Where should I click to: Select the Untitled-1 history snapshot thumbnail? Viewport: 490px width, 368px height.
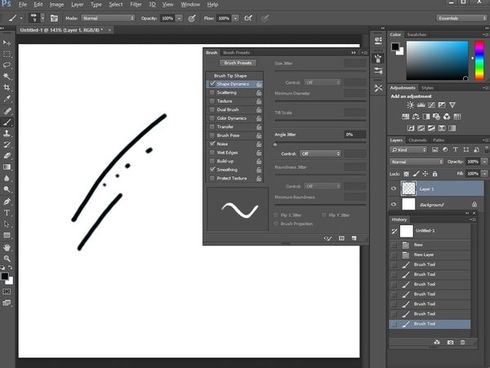(x=406, y=231)
